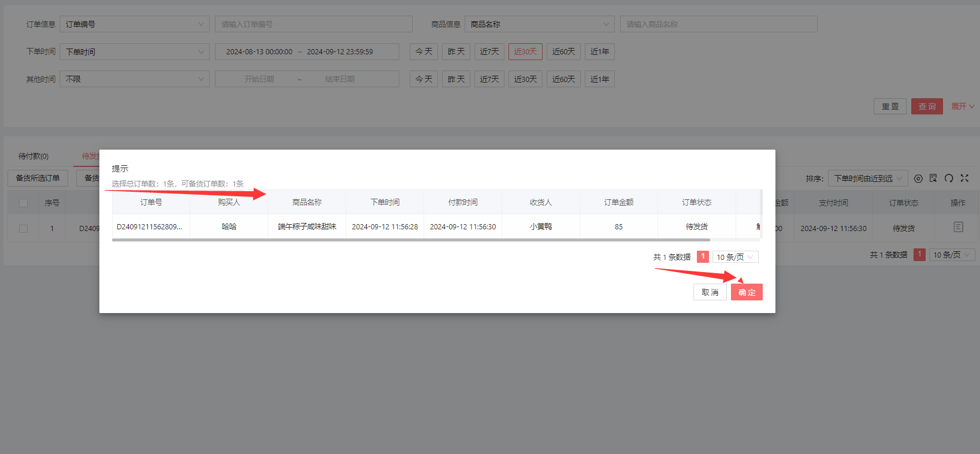Switch to the 待付款(0) tab

point(34,157)
